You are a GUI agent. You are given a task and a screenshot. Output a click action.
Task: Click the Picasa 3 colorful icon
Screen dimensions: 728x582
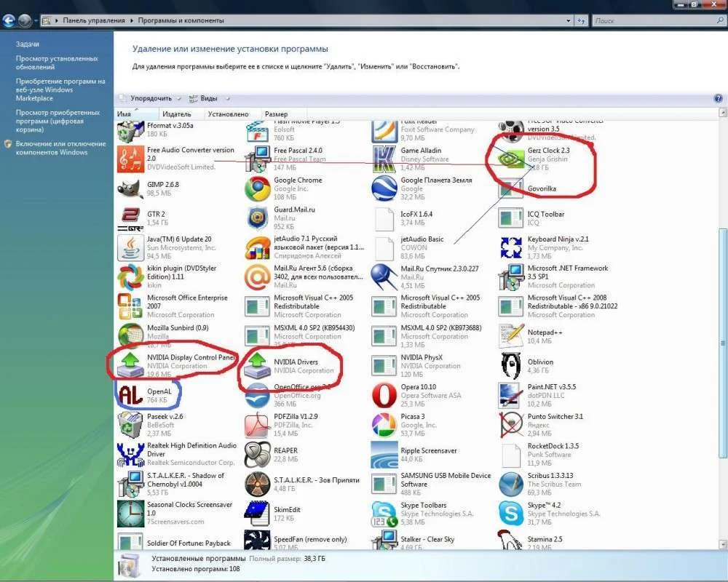(x=384, y=425)
